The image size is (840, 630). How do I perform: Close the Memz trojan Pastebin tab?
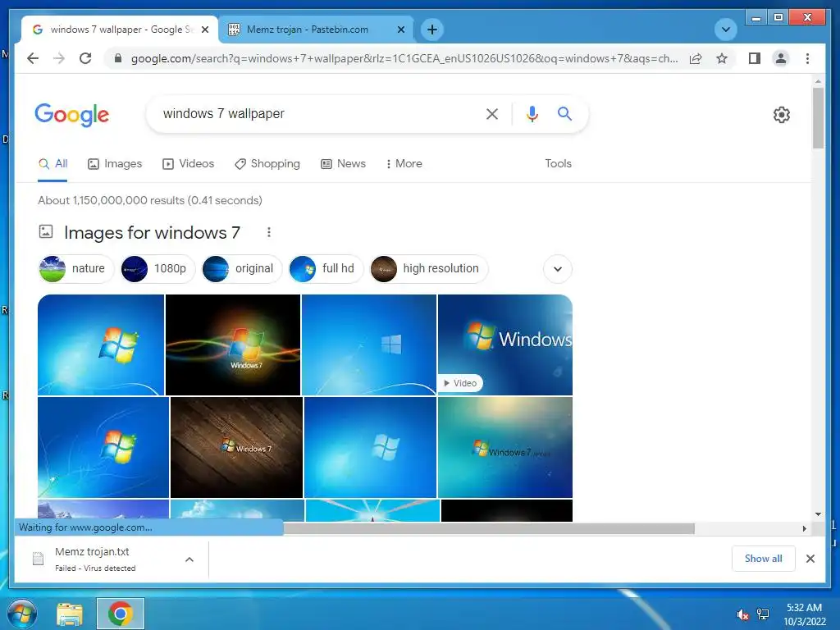400,30
